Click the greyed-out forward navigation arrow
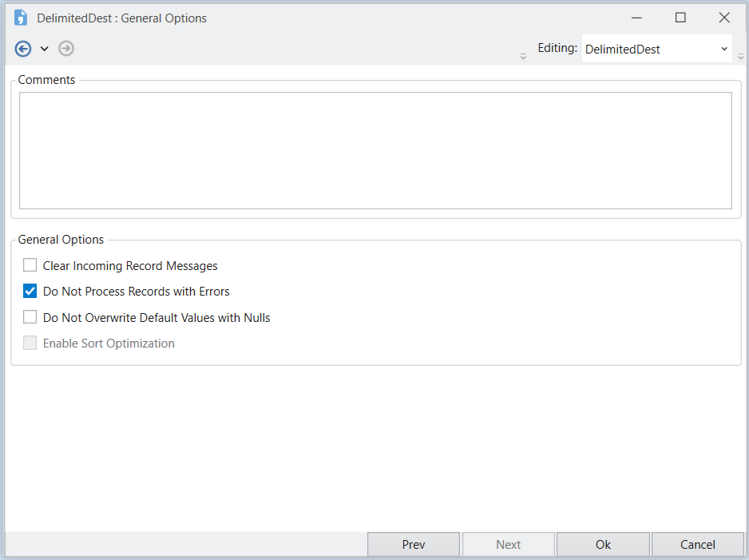Screen dimensions: 749x560 [x=66, y=49]
